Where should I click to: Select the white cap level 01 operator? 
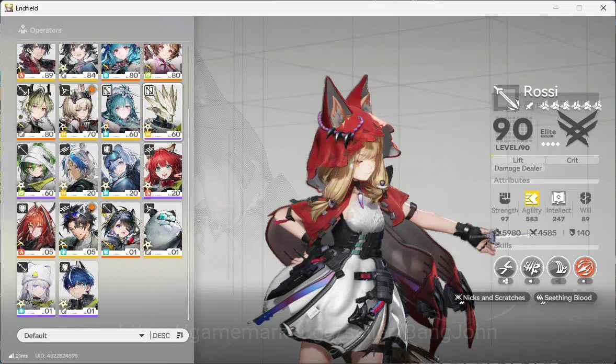(x=36, y=289)
